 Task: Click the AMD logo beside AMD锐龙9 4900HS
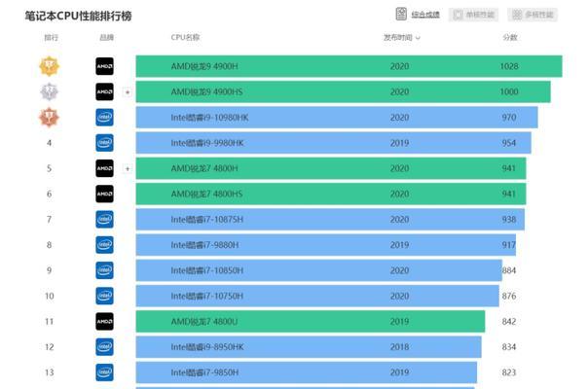[x=104, y=91]
